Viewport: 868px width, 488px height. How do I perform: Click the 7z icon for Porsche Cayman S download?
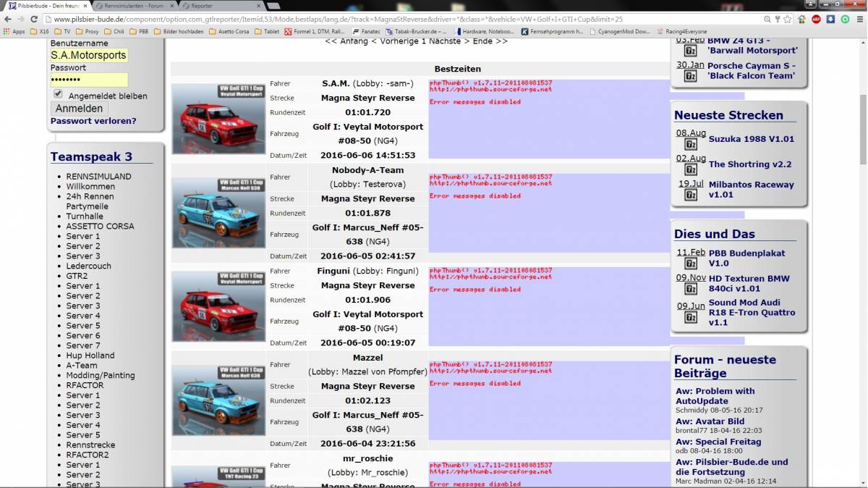click(691, 75)
